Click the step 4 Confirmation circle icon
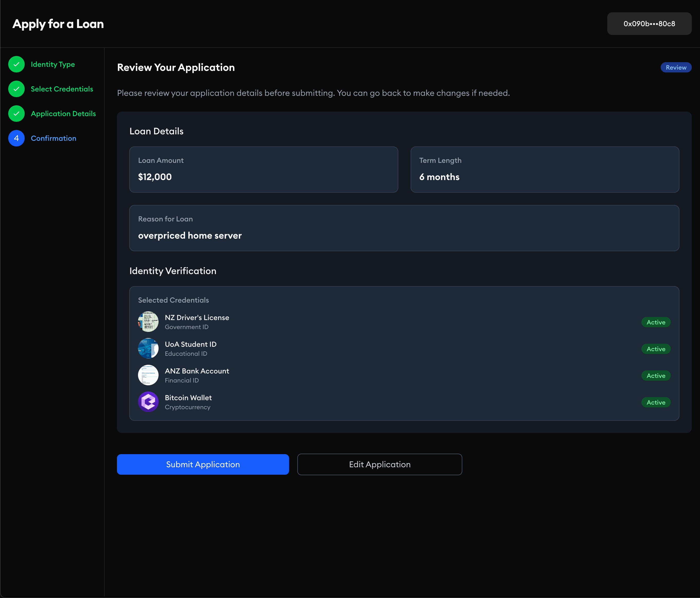Image resolution: width=700 pixels, height=598 pixels. coord(16,138)
